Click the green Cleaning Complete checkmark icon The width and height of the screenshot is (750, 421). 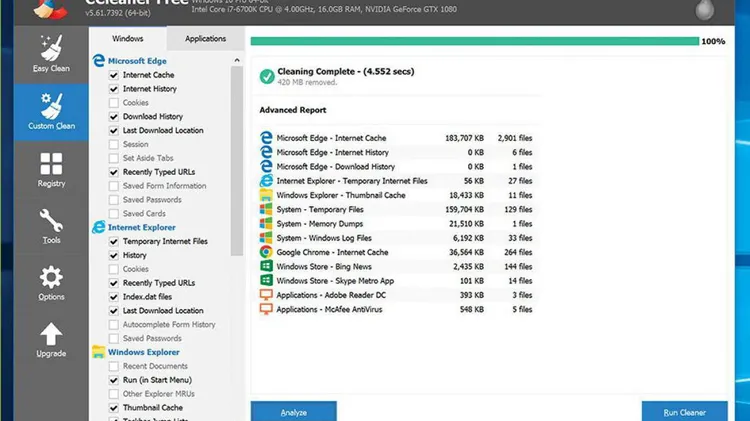point(267,76)
